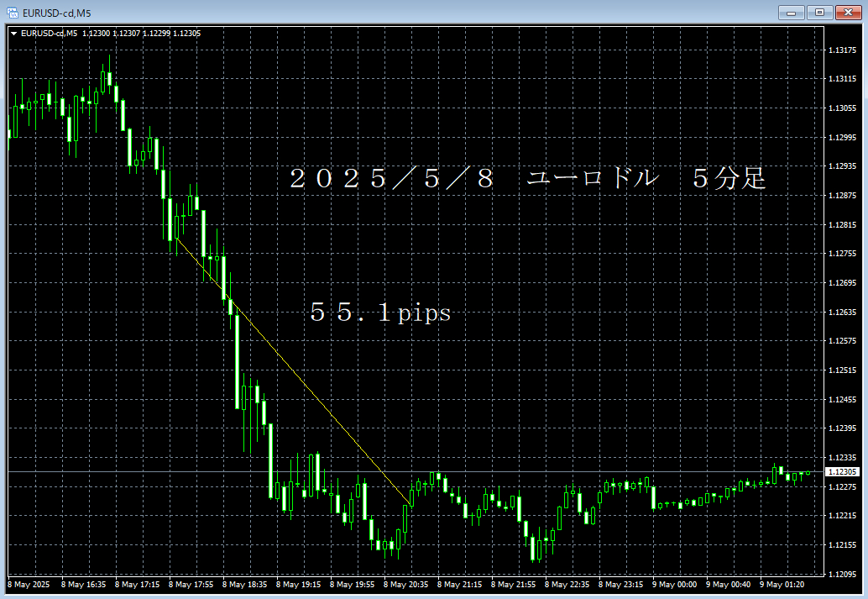The image size is (868, 599).
Task: Click the "8 May 20:35" time axis label
Action: (405, 585)
